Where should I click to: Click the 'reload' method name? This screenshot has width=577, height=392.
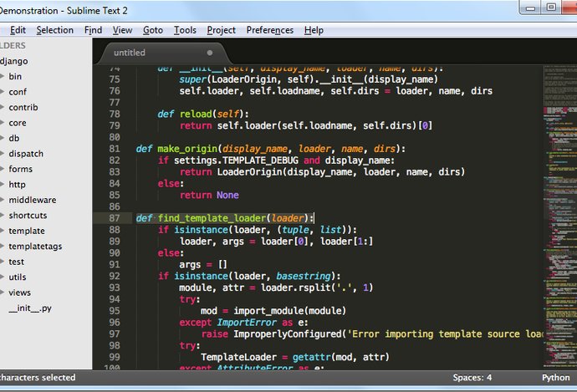pyautogui.click(x=196, y=114)
